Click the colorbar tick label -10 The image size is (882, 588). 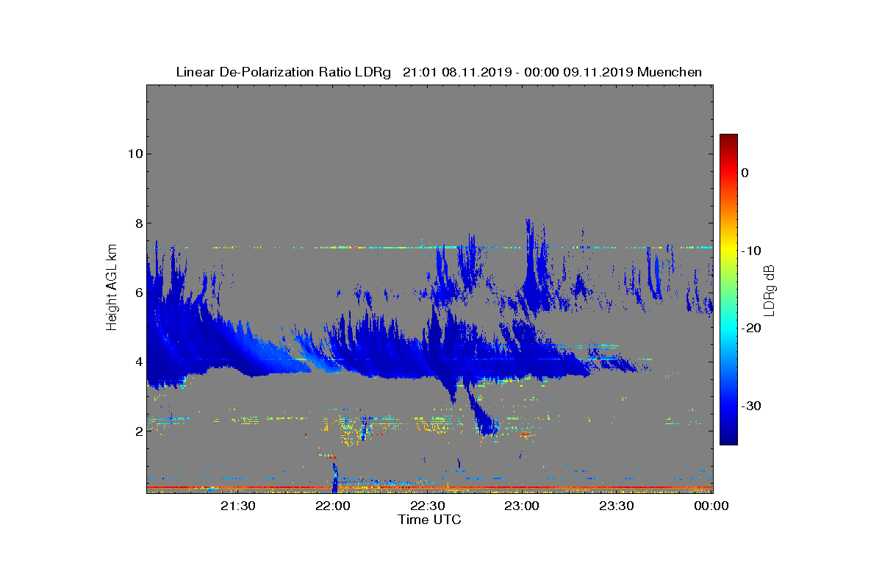pos(750,251)
